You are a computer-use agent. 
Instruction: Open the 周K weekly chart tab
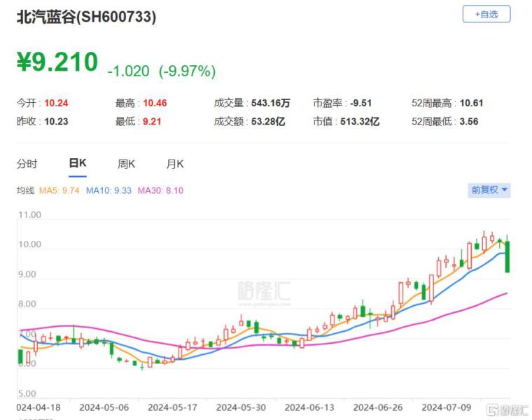pos(126,164)
